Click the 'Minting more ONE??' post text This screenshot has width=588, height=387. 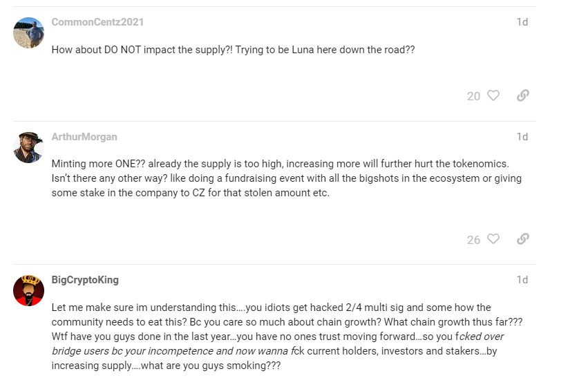pyautogui.click(x=287, y=178)
